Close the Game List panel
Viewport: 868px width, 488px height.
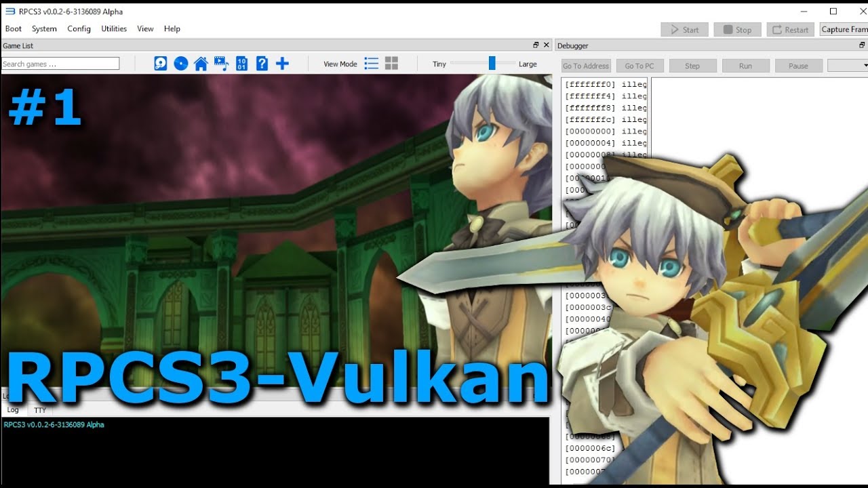(x=547, y=45)
